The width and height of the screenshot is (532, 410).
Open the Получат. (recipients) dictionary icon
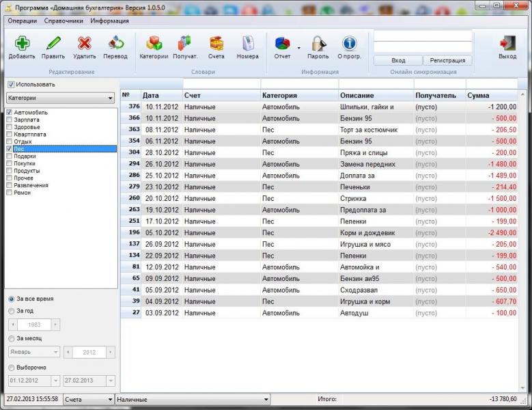coord(185,44)
